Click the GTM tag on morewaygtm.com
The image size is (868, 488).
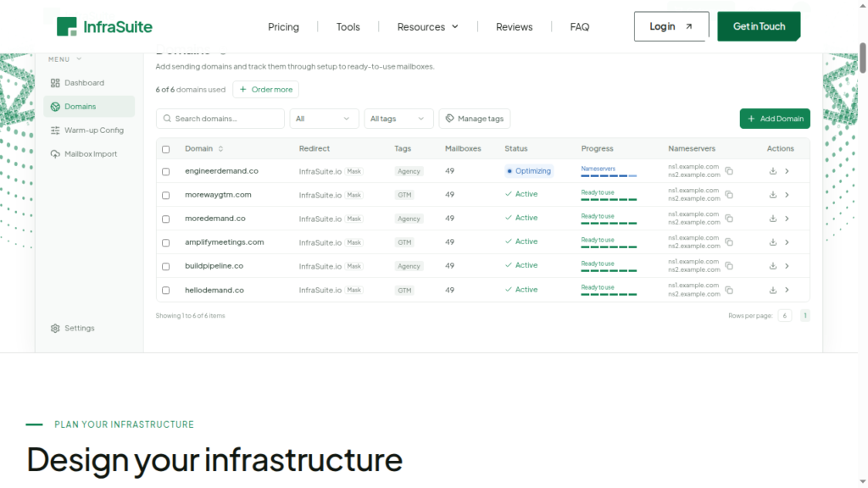404,196
